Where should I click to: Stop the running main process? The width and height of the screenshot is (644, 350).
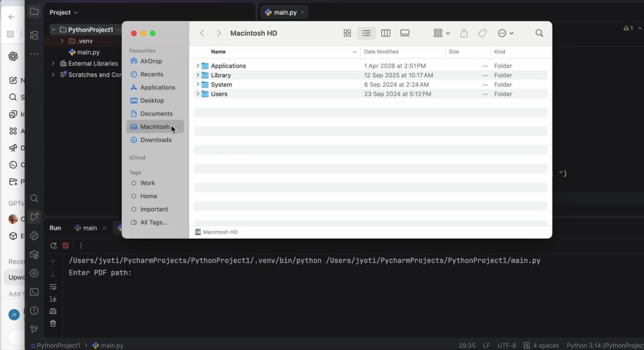pyautogui.click(x=65, y=246)
